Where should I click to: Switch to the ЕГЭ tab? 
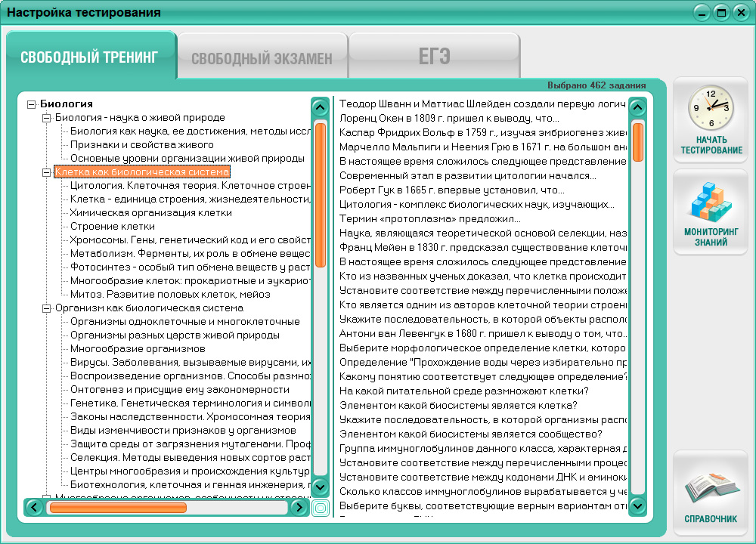point(434,57)
